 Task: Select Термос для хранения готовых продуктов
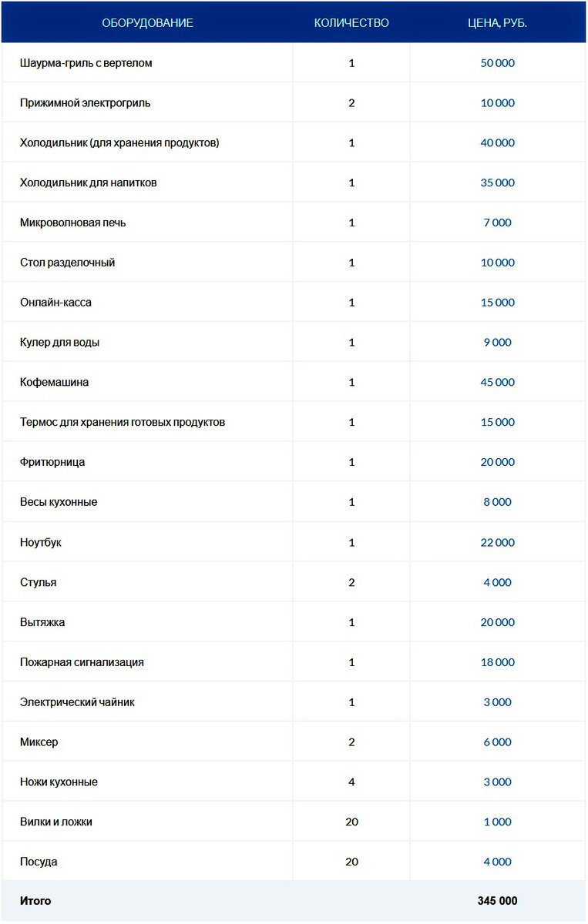coord(123,423)
